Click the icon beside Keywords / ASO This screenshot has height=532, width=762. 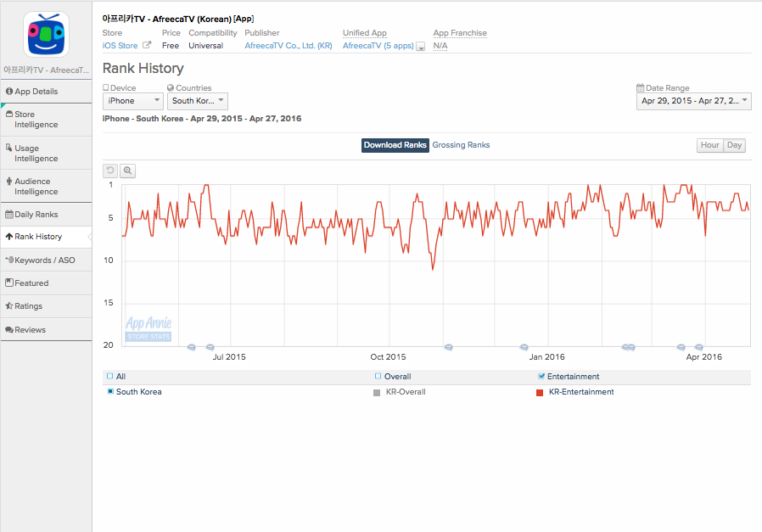click(x=9, y=260)
